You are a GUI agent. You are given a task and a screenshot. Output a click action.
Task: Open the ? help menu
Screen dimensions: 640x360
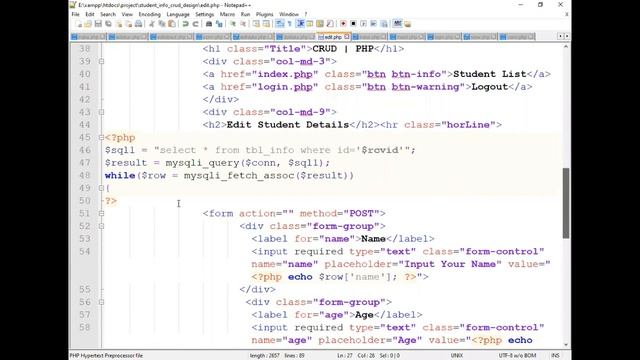306,14
